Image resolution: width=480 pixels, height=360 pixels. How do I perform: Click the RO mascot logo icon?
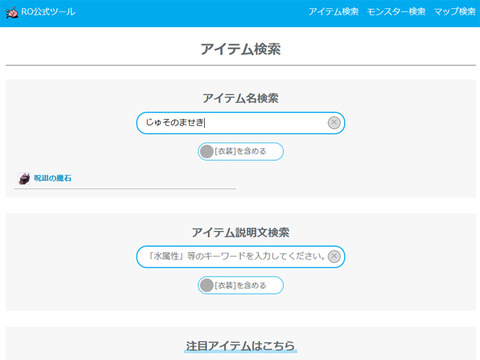pyautogui.click(x=12, y=12)
